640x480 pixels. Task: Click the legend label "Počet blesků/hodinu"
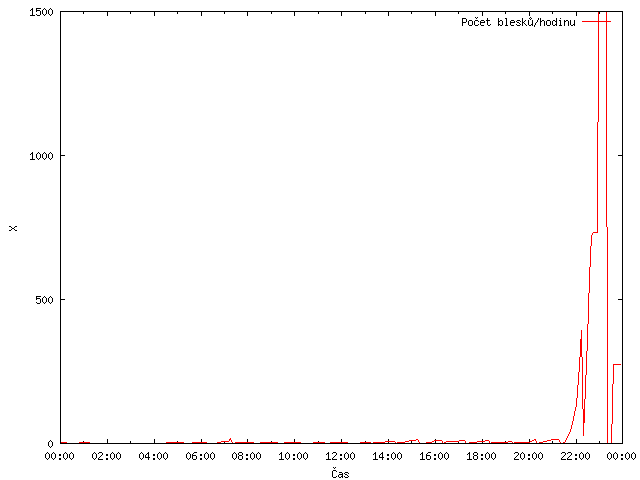point(518,22)
